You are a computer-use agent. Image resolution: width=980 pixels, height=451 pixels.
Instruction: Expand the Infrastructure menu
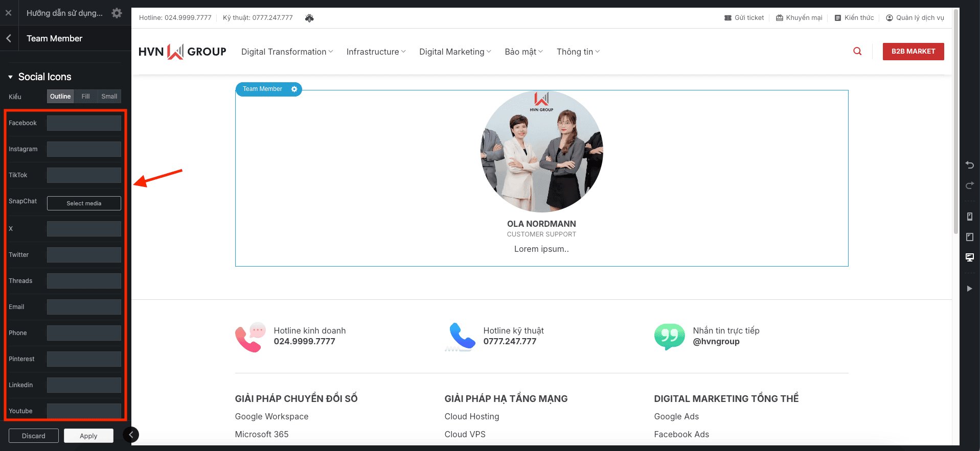tap(376, 52)
